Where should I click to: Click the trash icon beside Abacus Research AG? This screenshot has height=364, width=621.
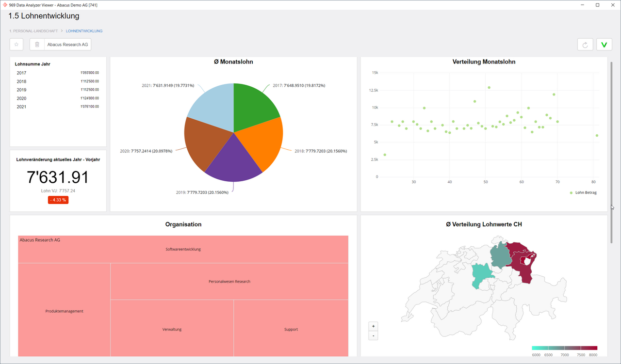pos(37,45)
